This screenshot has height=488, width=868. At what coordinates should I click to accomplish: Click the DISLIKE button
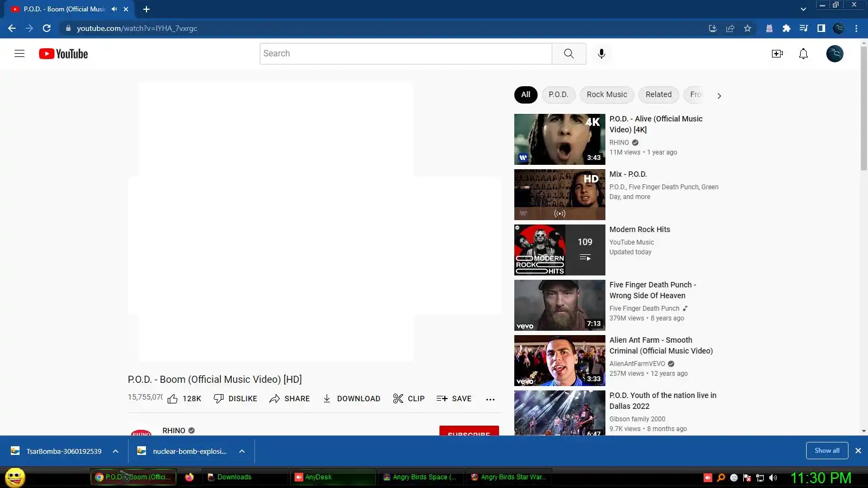click(x=235, y=399)
